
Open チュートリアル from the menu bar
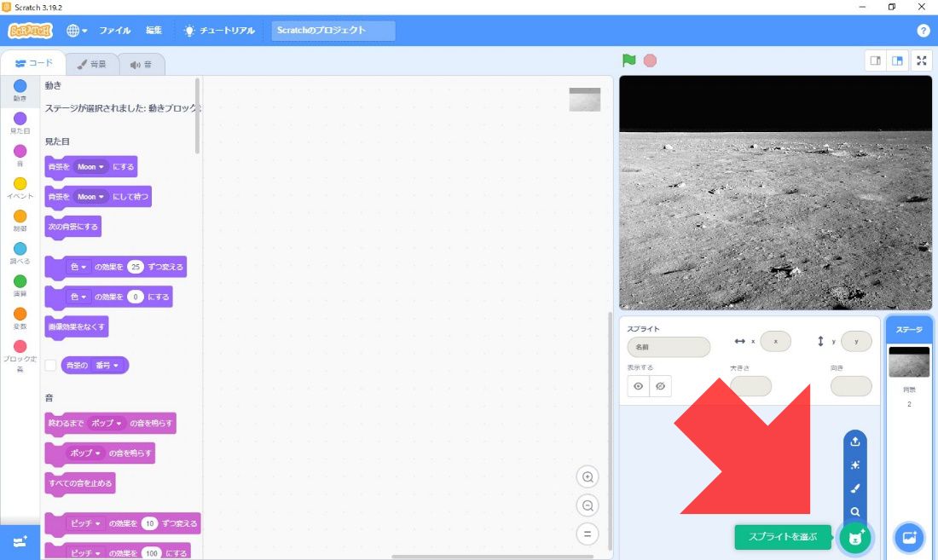(x=219, y=31)
